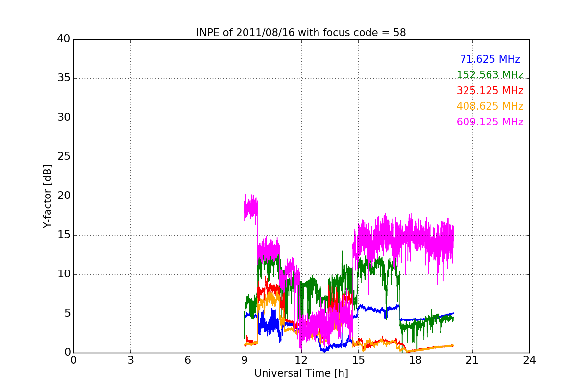This screenshot has height=392, width=588.
Task: Click the x-axis tick label 3
Action: click(x=130, y=360)
